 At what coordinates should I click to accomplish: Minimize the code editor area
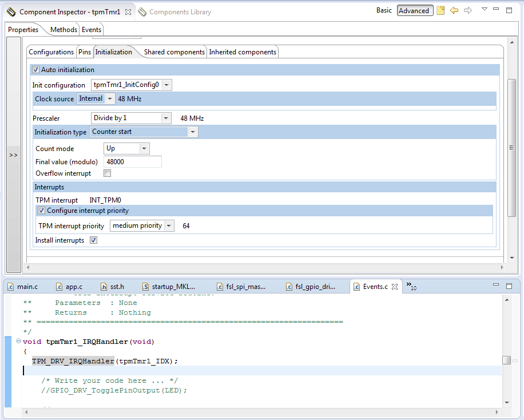pos(496,285)
